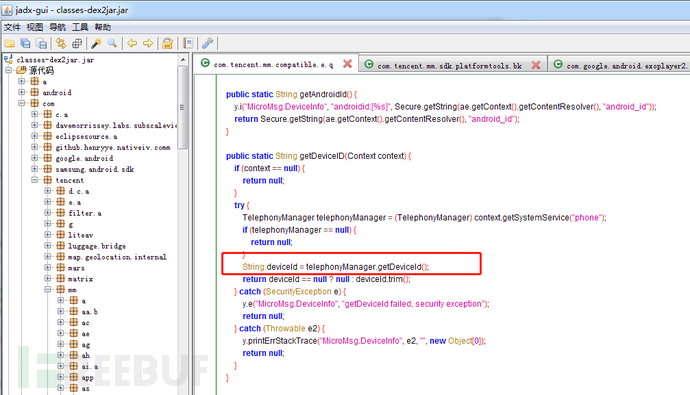Collapse the tencent package node

pos(35,180)
